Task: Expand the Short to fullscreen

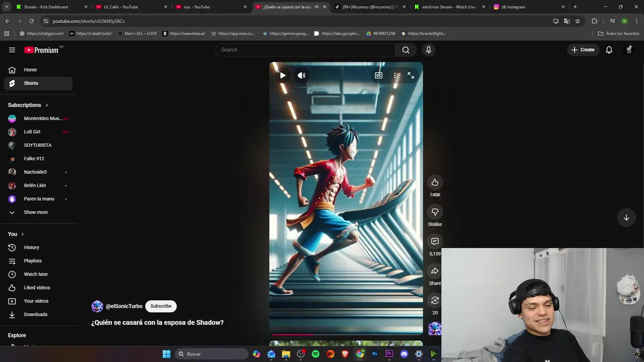Action: [411, 75]
